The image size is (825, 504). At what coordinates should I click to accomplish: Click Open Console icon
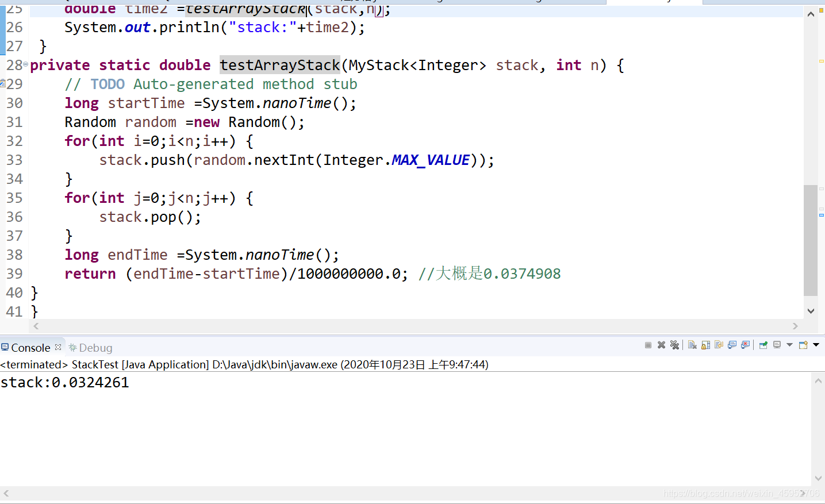point(803,345)
